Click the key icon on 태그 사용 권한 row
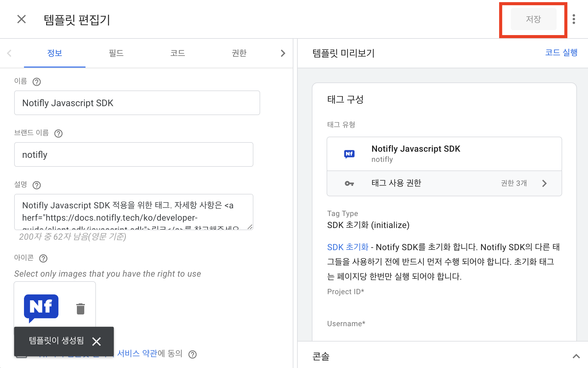This screenshot has height=368, width=588. tap(349, 183)
